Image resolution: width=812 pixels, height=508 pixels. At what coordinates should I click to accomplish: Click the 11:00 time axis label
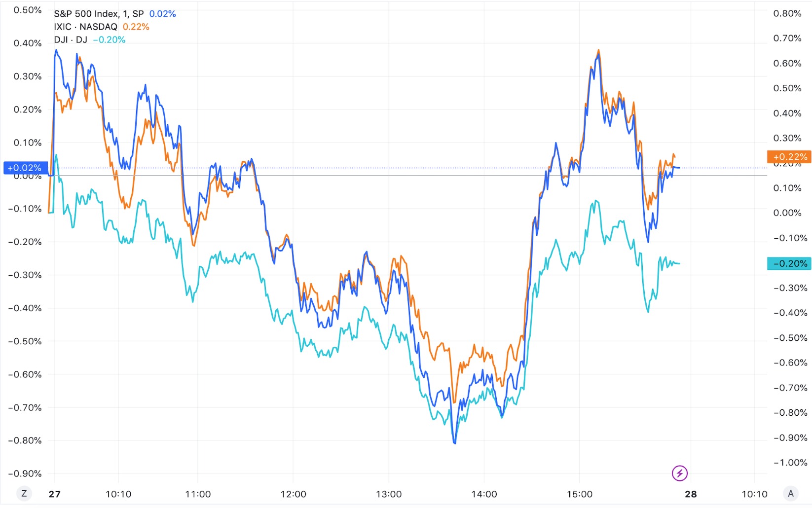pyautogui.click(x=198, y=494)
